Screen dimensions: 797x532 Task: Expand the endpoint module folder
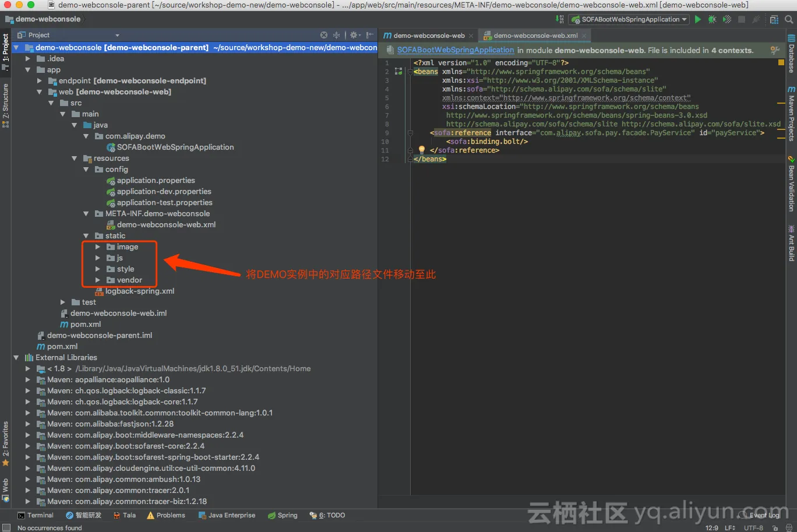39,80
